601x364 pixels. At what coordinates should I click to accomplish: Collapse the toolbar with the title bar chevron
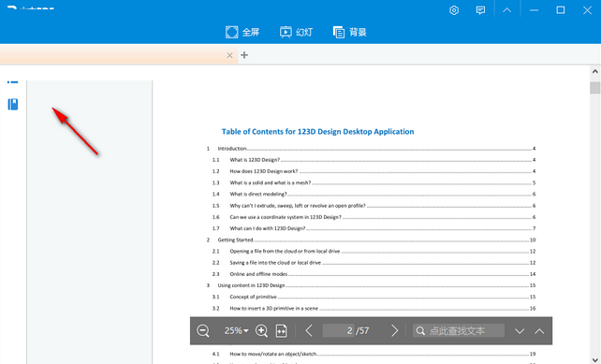[506, 10]
